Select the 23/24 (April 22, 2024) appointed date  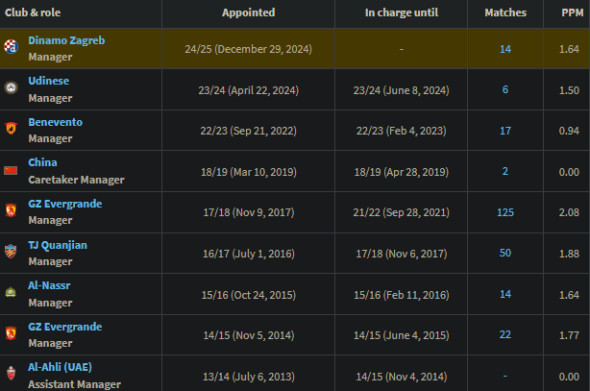point(248,90)
